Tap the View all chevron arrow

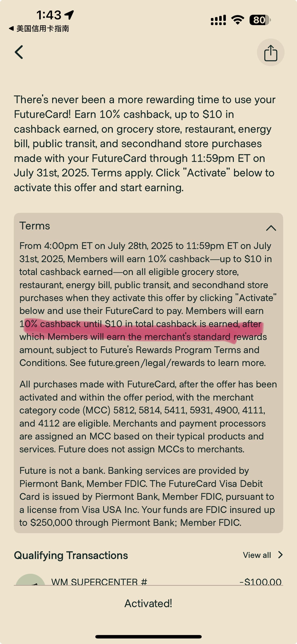[x=280, y=555]
